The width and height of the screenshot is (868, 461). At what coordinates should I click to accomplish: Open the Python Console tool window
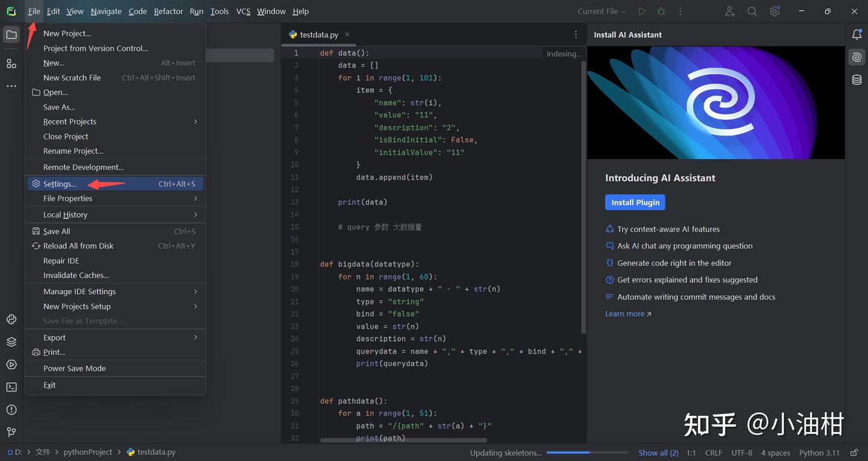click(11, 319)
